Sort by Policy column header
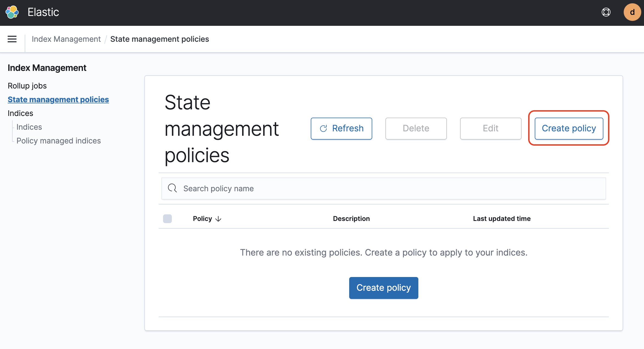The image size is (644, 349). click(x=202, y=219)
